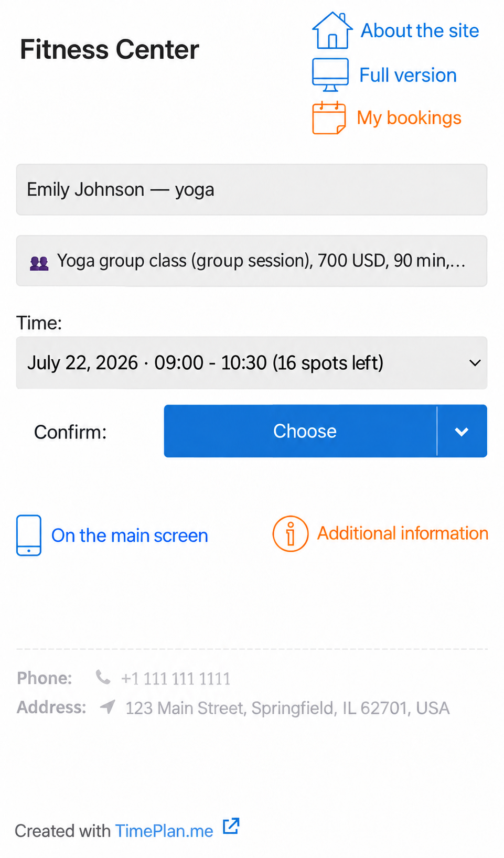Image resolution: width=504 pixels, height=858 pixels.
Task: Click the Phone: label
Action: pyautogui.click(x=45, y=679)
